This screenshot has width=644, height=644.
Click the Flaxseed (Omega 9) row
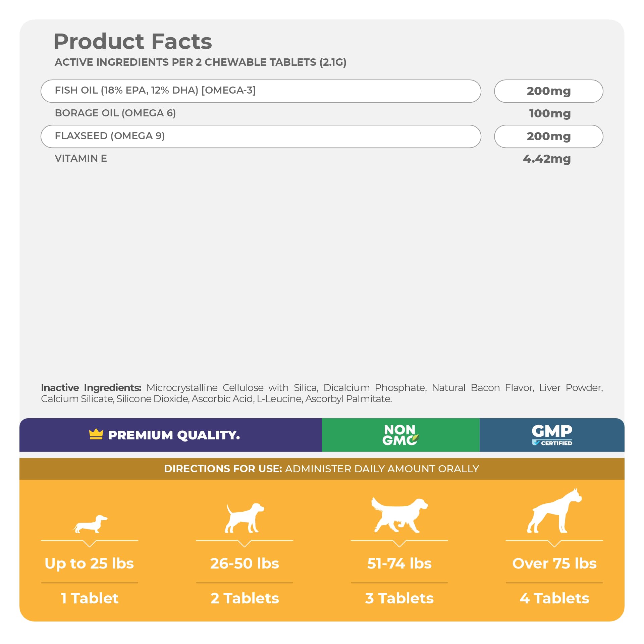tap(261, 136)
